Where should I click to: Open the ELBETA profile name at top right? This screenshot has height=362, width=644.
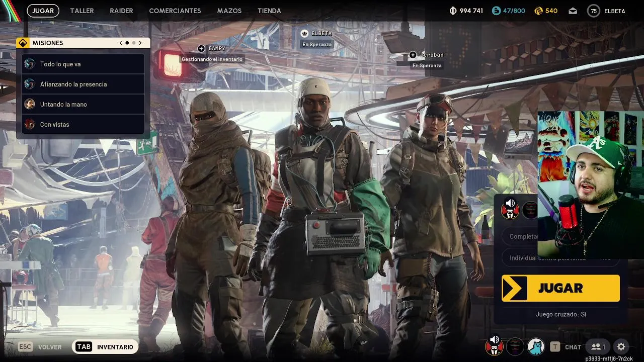(x=615, y=11)
